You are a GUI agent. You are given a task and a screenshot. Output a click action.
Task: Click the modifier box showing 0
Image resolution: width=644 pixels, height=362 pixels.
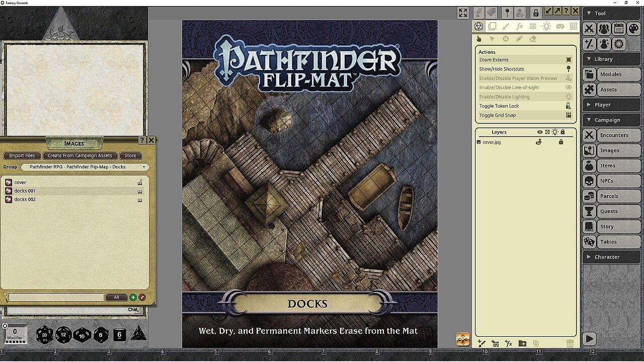click(x=15, y=333)
